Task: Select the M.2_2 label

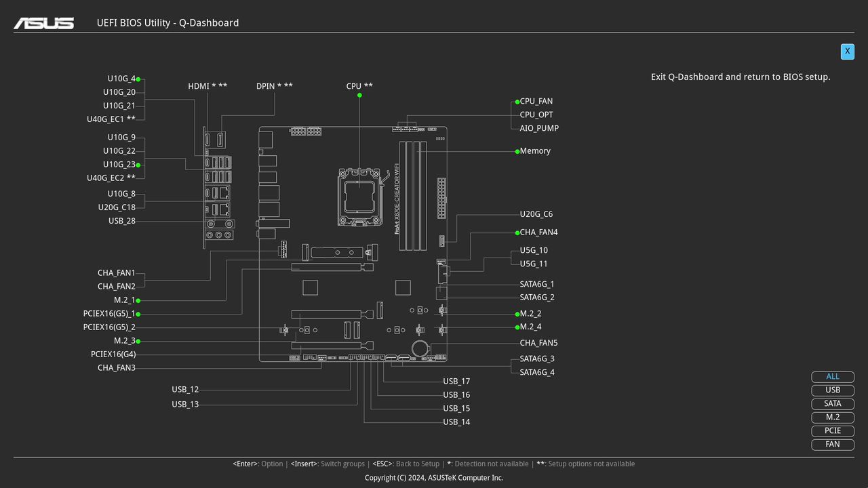Action: click(x=531, y=314)
